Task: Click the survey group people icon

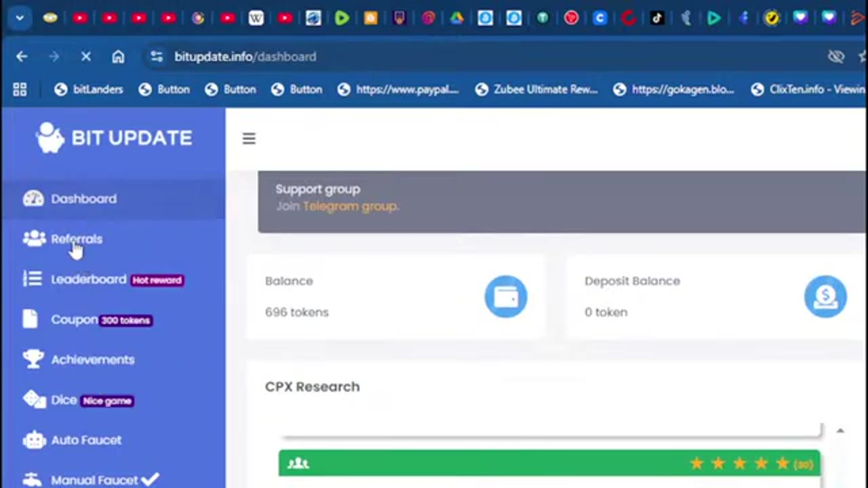Action: (298, 464)
